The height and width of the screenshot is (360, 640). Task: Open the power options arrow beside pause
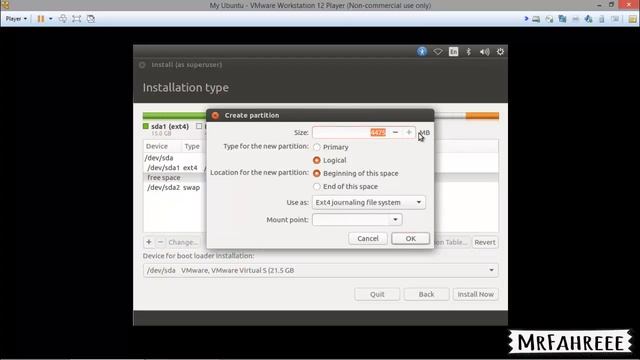[51, 19]
